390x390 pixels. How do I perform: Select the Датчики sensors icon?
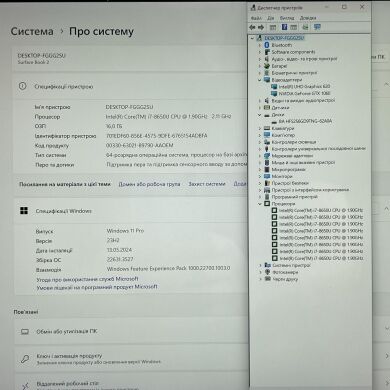(x=267, y=107)
